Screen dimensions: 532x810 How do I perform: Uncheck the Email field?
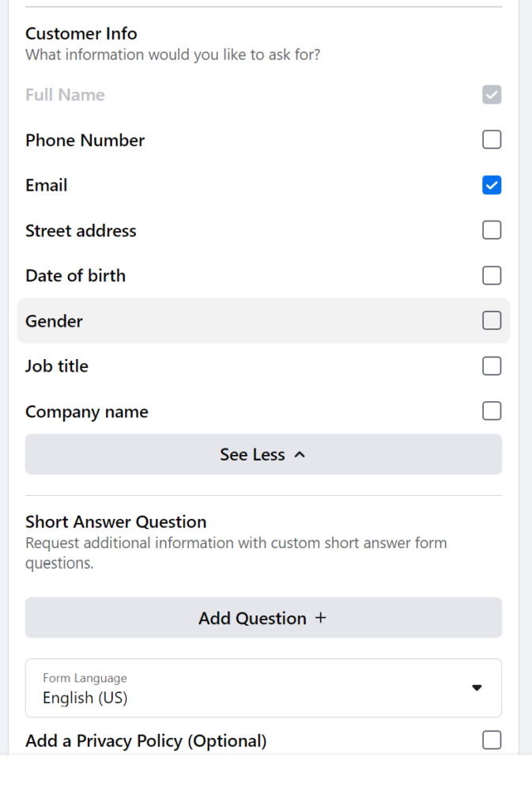click(x=492, y=184)
